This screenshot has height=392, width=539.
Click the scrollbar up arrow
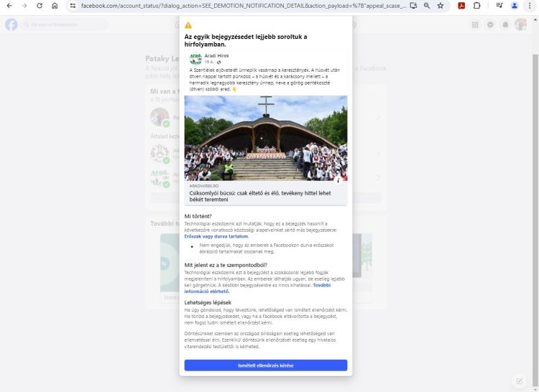(x=535, y=19)
